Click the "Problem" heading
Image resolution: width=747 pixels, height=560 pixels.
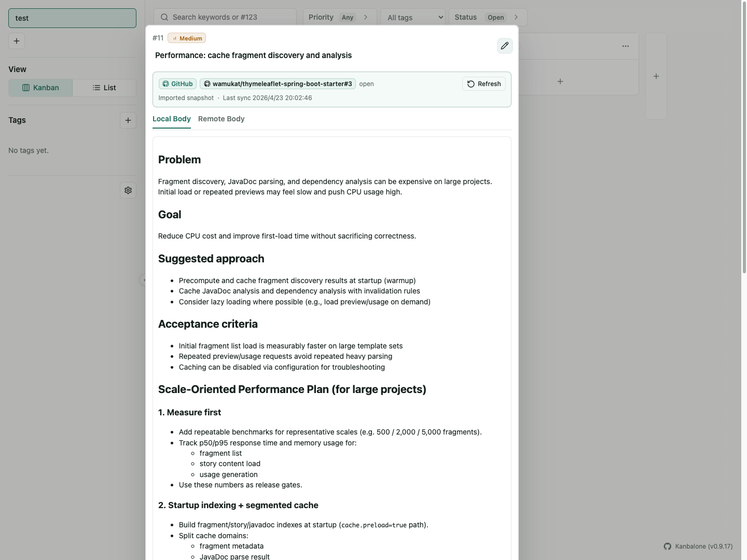[179, 160]
